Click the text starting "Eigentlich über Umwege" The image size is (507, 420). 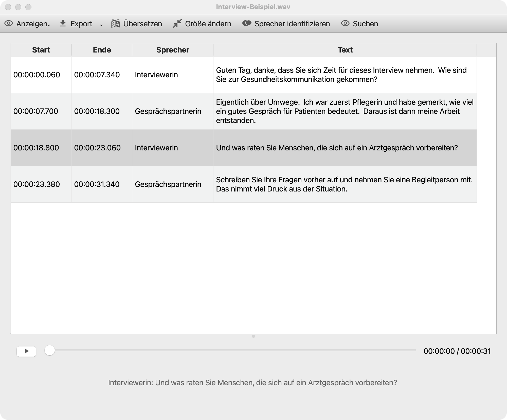pos(345,111)
